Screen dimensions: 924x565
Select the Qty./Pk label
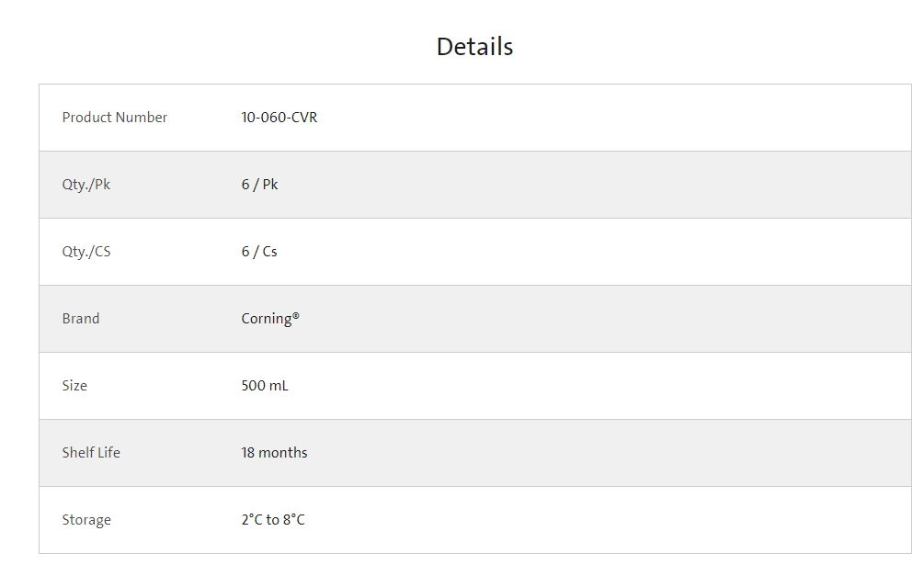tap(86, 185)
